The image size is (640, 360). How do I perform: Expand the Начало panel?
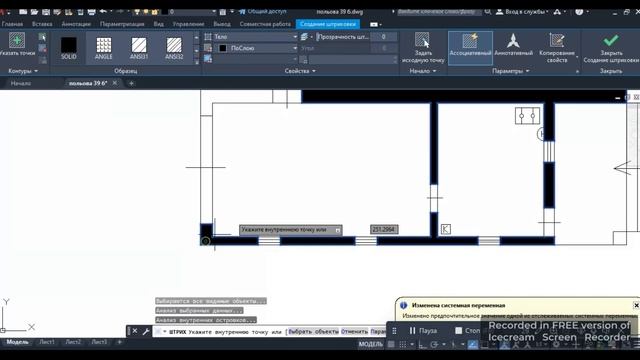[x=422, y=71]
